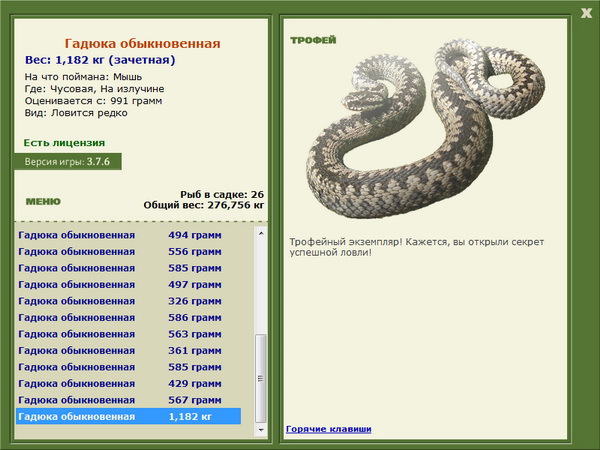Click the Рыб в садке: 26 counter

pyautogui.click(x=222, y=194)
